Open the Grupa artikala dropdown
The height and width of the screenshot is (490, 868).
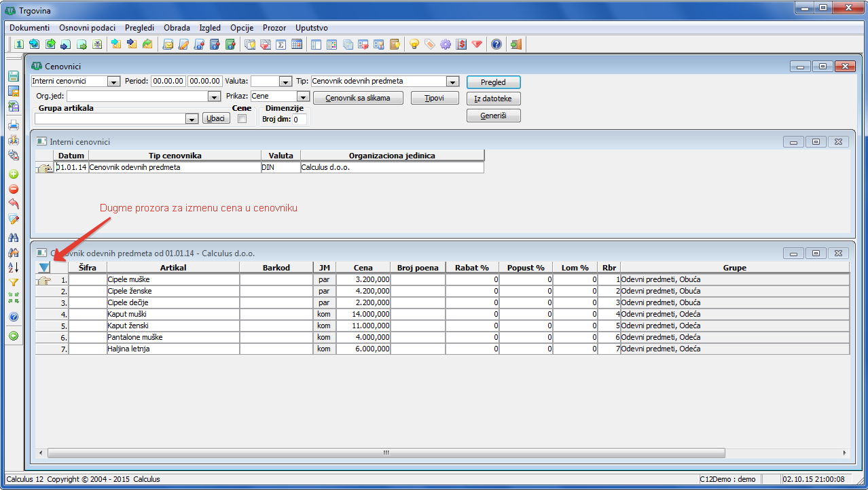coord(192,119)
